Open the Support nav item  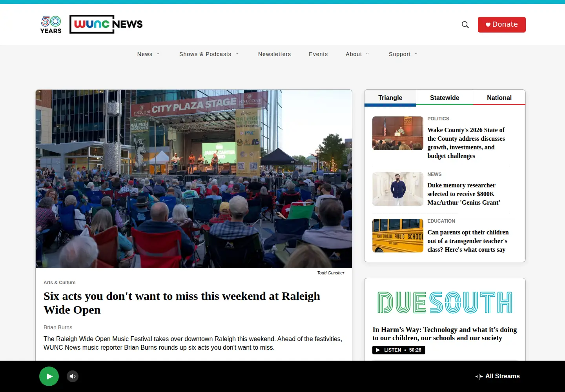[x=400, y=54]
